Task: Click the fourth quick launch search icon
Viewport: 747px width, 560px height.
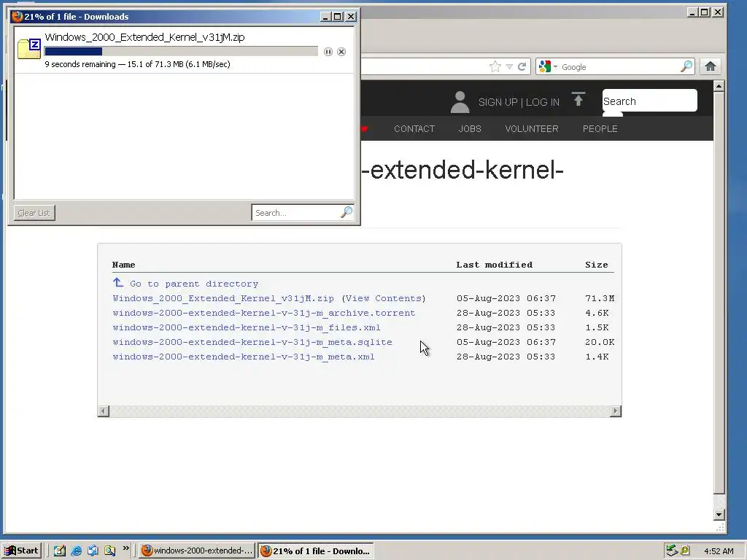Action: pyautogui.click(x=110, y=551)
